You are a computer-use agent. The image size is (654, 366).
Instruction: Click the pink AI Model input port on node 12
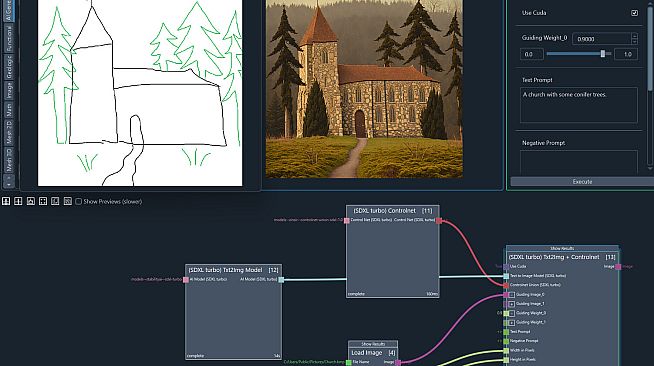[x=186, y=279]
